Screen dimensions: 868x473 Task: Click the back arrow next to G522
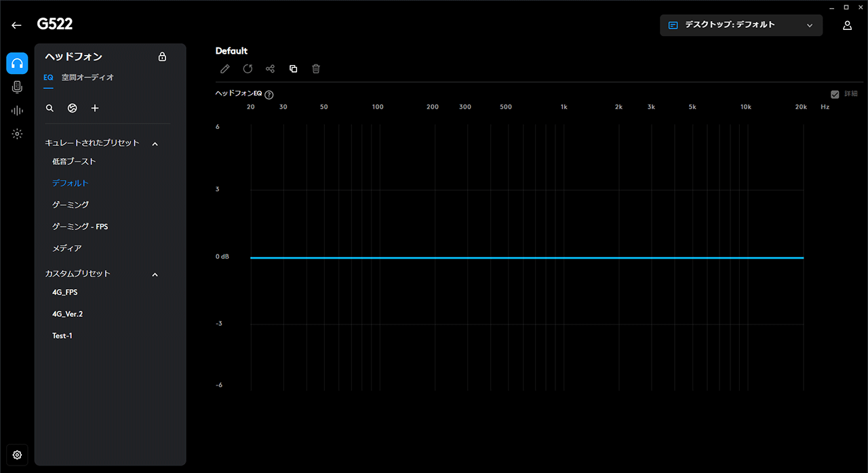(17, 25)
